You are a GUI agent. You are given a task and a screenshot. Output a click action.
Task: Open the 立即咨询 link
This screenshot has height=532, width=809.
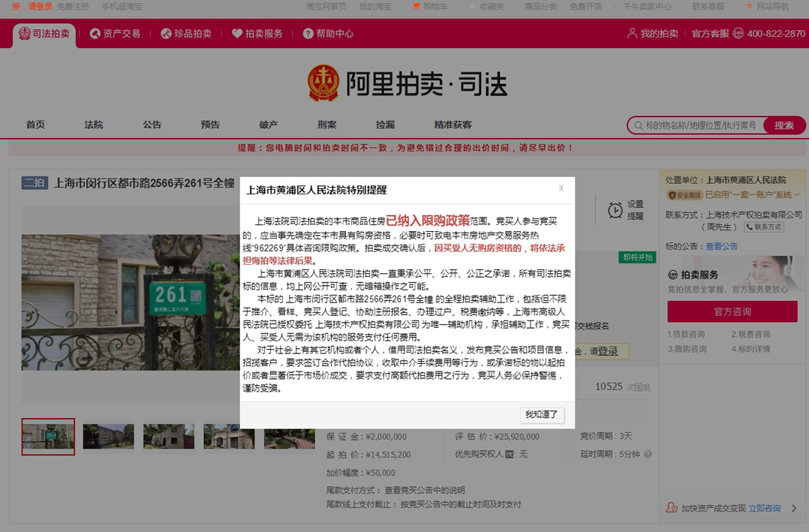pyautogui.click(x=765, y=509)
